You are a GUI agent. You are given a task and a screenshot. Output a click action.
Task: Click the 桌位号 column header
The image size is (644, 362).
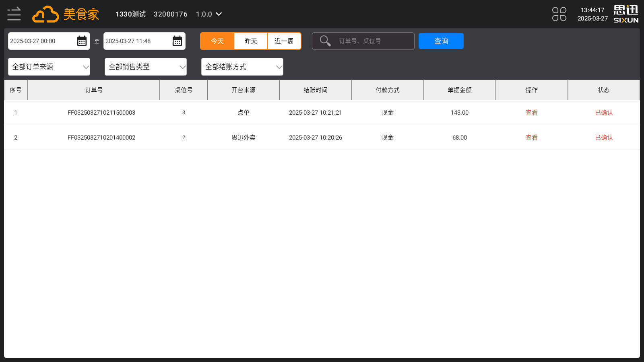184,90
